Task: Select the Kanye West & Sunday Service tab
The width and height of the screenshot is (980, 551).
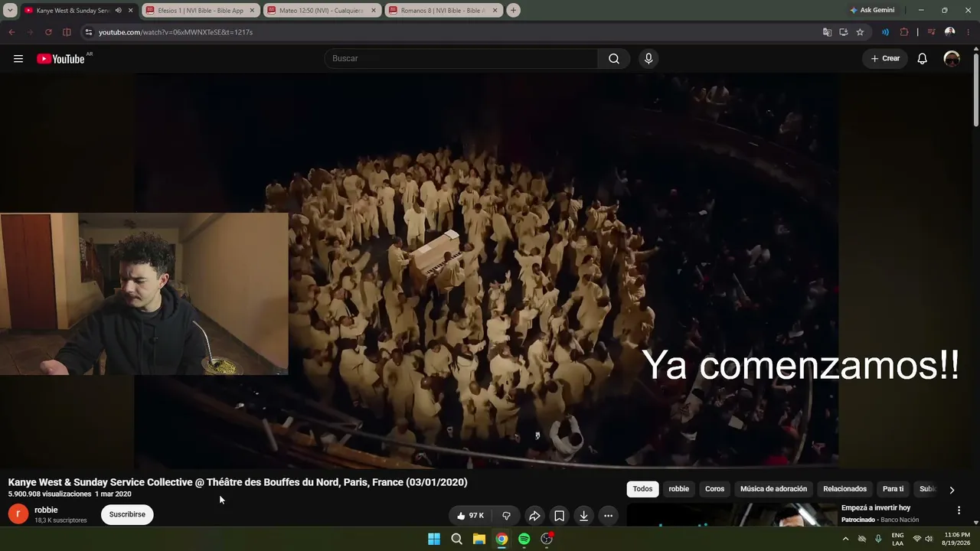Action: [x=73, y=11]
